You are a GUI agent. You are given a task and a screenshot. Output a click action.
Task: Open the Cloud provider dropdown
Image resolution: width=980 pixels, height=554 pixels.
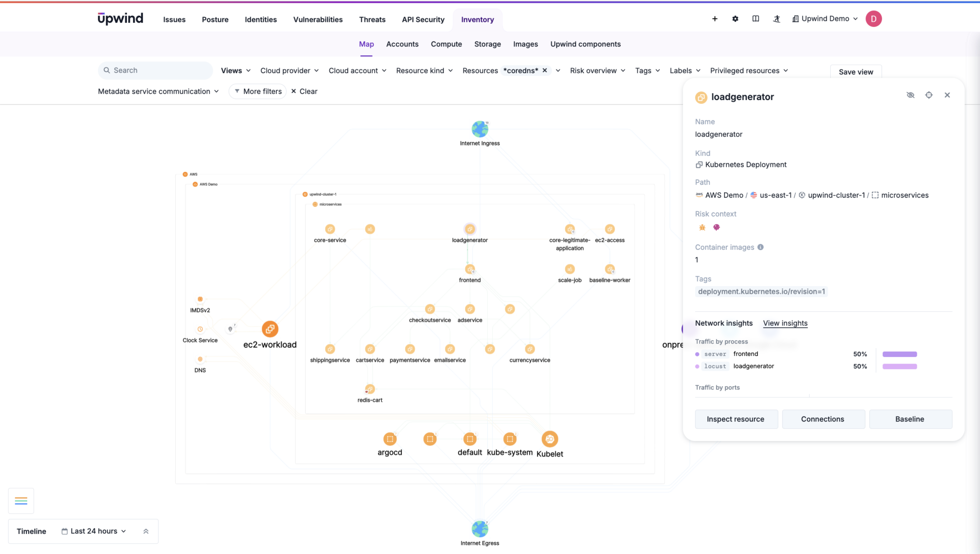(290, 71)
